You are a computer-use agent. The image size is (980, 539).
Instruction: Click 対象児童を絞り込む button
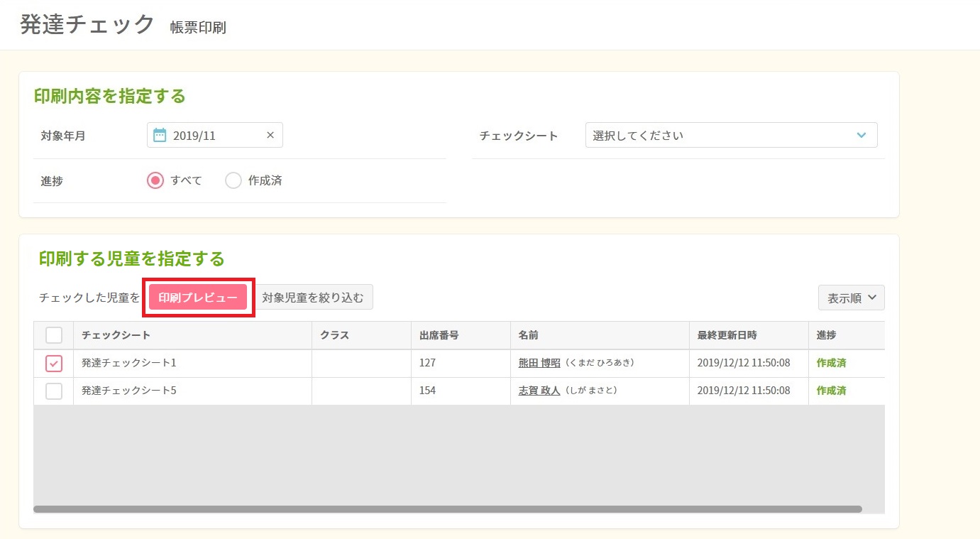313,298
